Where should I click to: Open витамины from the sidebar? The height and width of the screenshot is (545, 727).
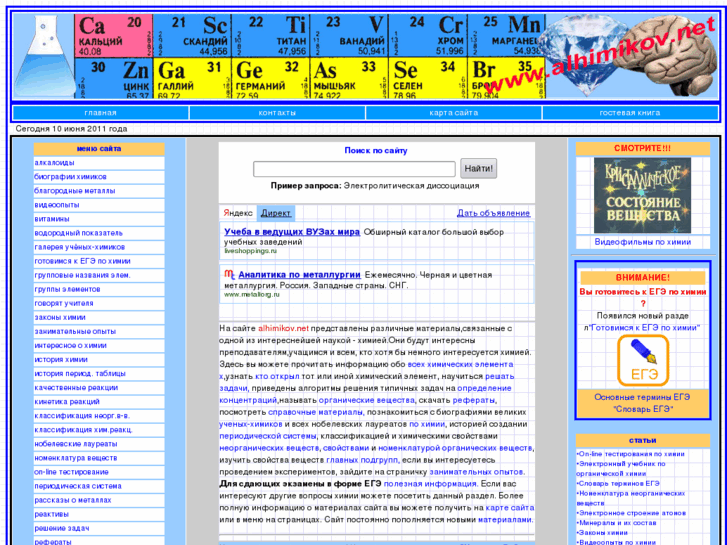52,218
